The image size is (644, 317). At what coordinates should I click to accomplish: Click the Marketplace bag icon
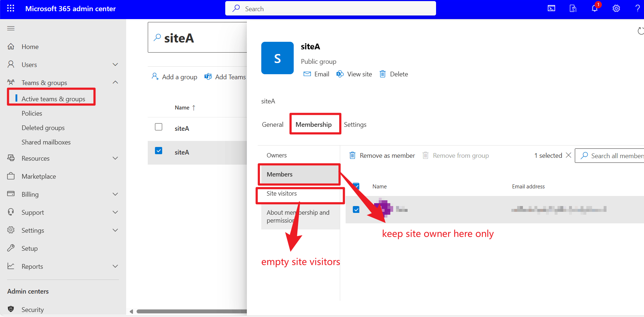tap(11, 176)
